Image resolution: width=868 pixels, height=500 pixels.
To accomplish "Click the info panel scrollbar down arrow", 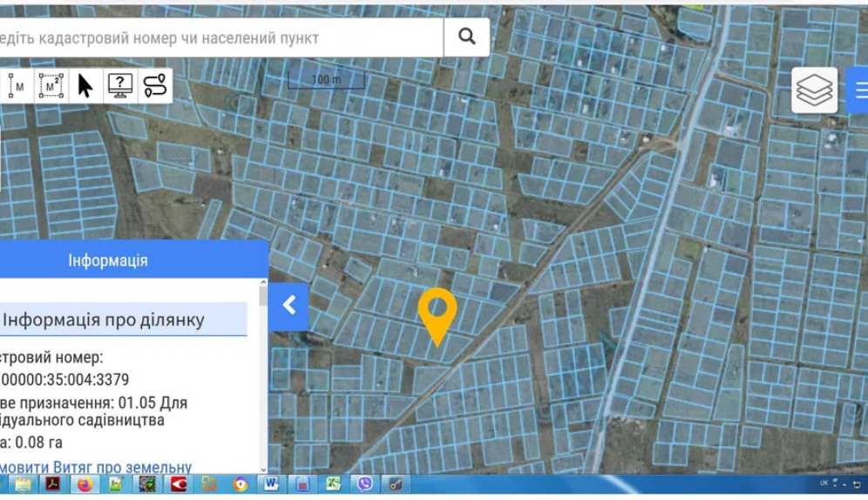I will 263,469.
